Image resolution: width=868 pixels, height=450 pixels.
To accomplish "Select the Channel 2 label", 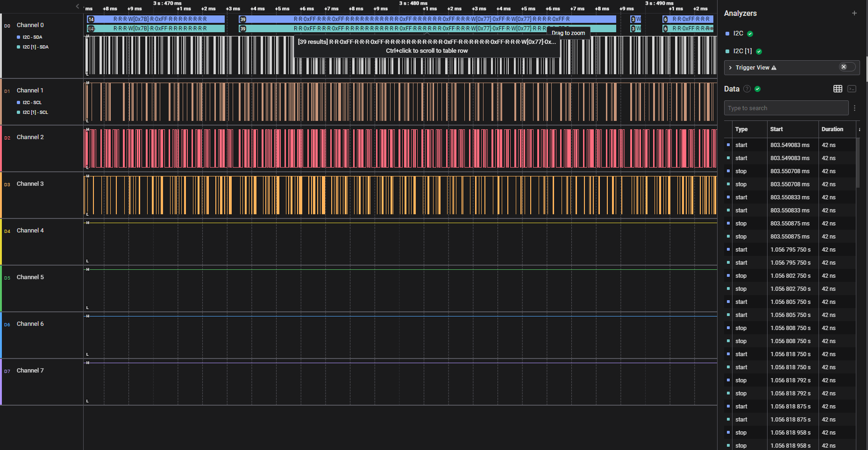I will tap(30, 137).
